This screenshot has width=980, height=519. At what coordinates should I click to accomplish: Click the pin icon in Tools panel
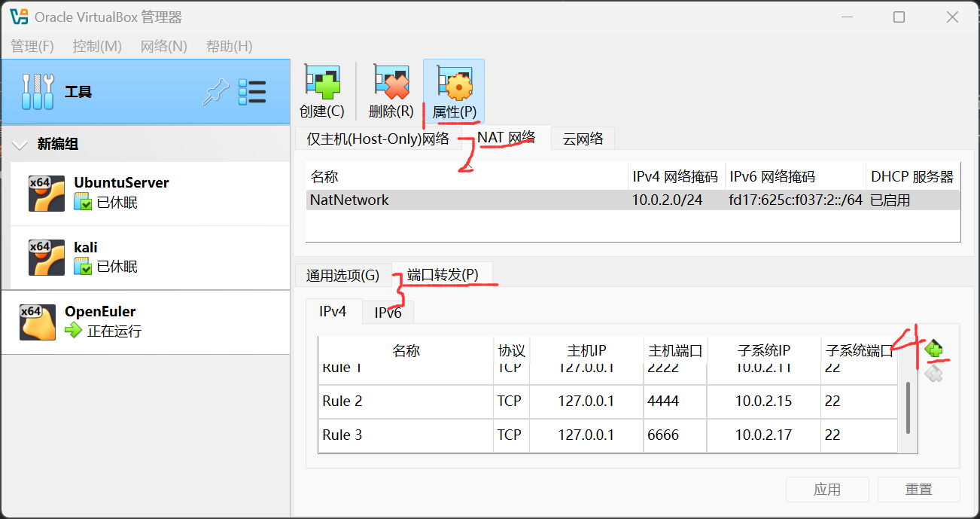click(x=215, y=92)
